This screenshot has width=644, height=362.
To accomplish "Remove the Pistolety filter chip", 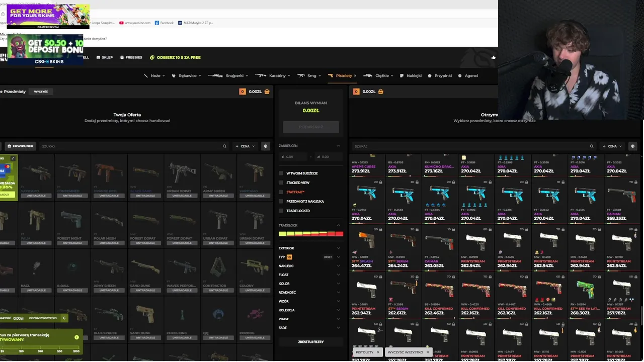I will 378,352.
